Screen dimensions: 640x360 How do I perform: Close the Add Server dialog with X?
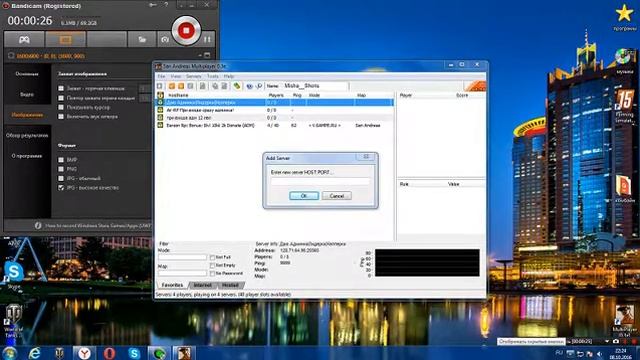366,157
